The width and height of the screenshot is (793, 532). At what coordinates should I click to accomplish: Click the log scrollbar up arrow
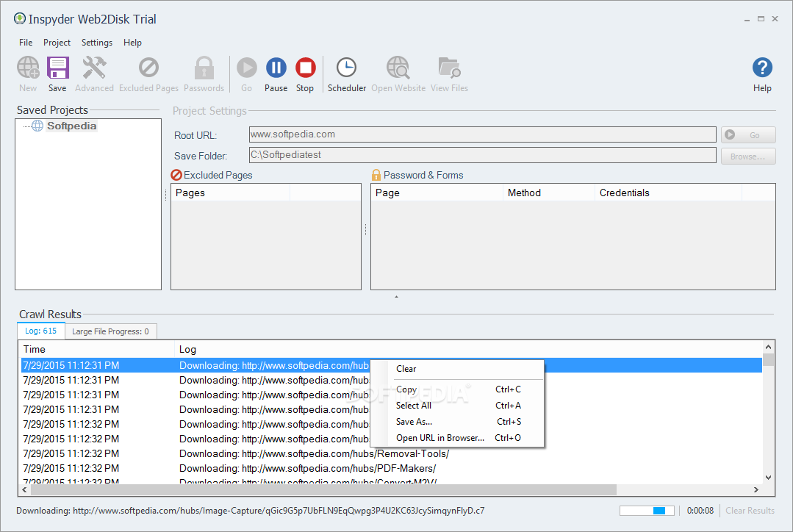pyautogui.click(x=768, y=347)
